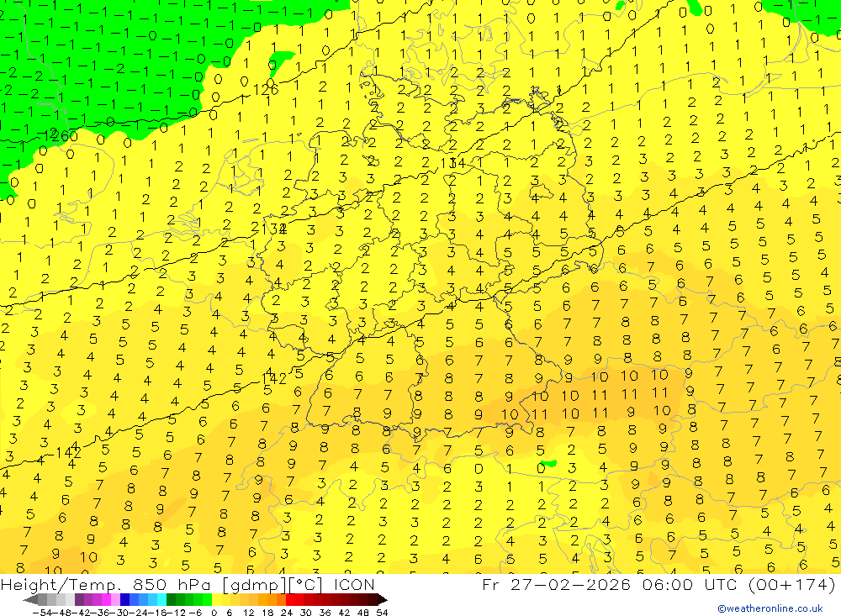Click the -54 label under the legend
841x616 pixels.
pyautogui.click(x=42, y=613)
